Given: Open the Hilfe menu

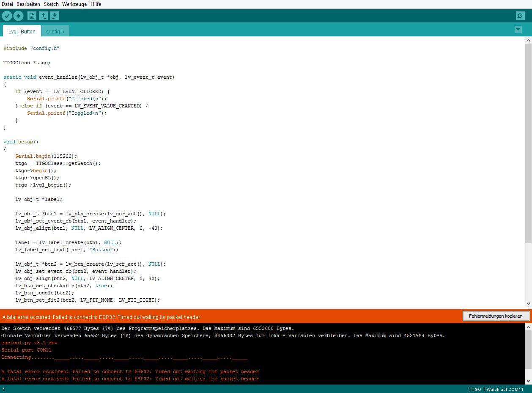Looking at the screenshot, I should (96, 4).
